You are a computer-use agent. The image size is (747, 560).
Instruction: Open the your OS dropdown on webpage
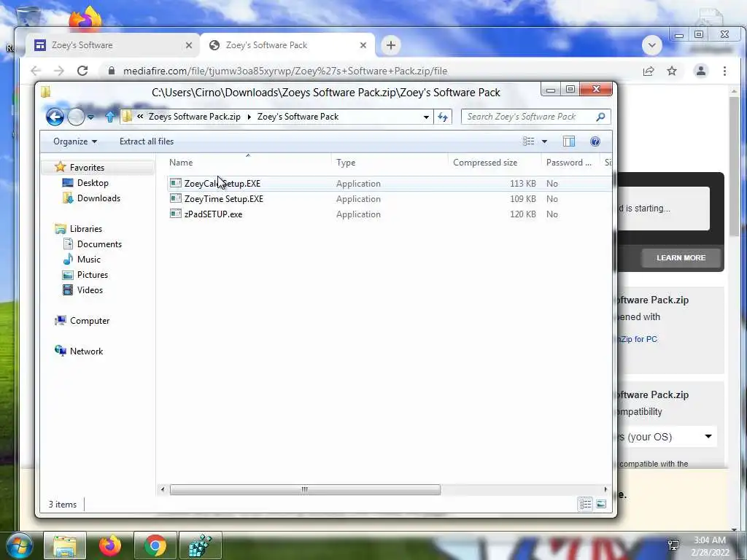point(665,437)
